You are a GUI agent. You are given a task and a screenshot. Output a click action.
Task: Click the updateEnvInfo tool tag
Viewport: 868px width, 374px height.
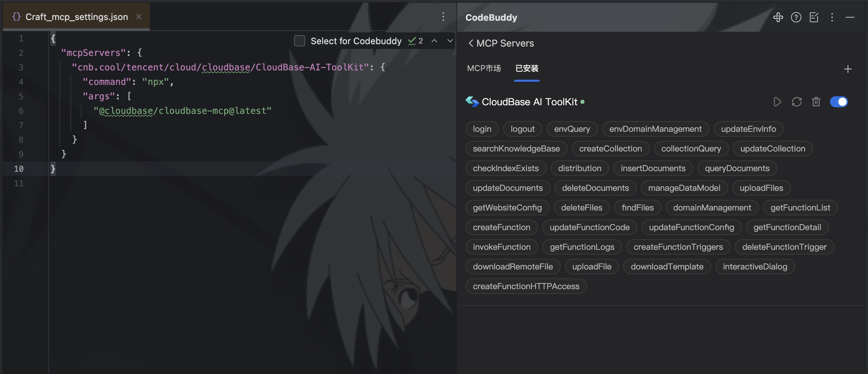coord(749,129)
